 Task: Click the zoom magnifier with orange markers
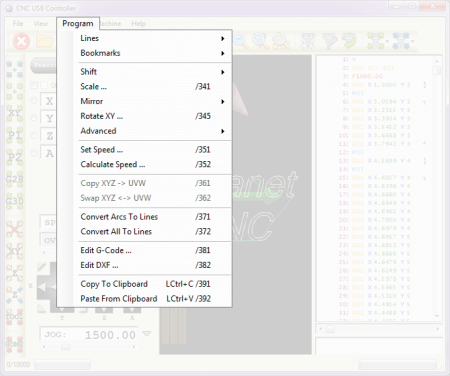(281, 41)
